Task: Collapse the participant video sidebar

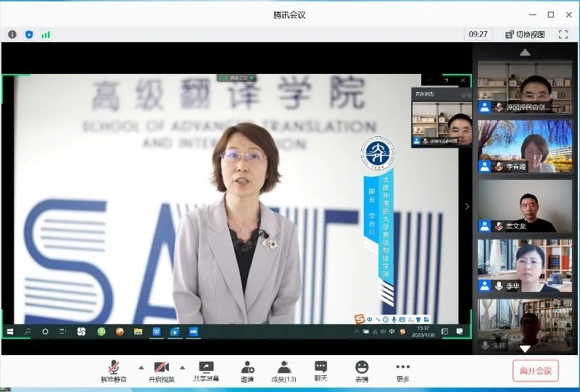Action: (467, 207)
